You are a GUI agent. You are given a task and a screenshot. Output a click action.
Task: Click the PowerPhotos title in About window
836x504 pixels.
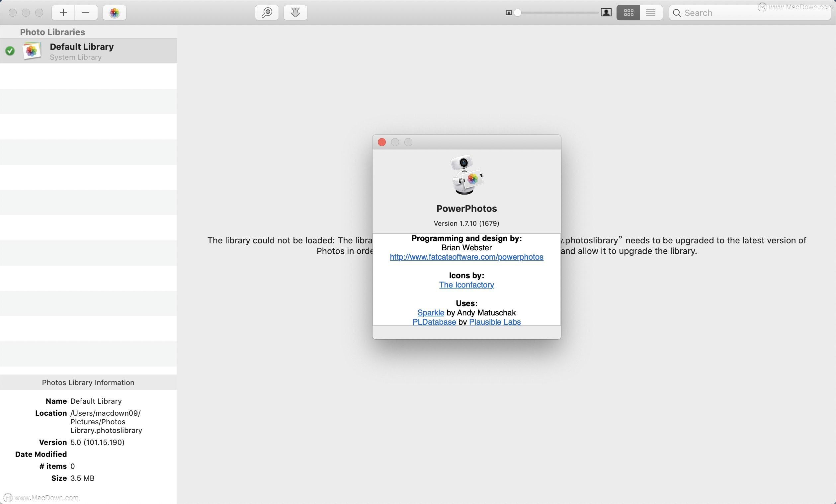pyautogui.click(x=466, y=209)
